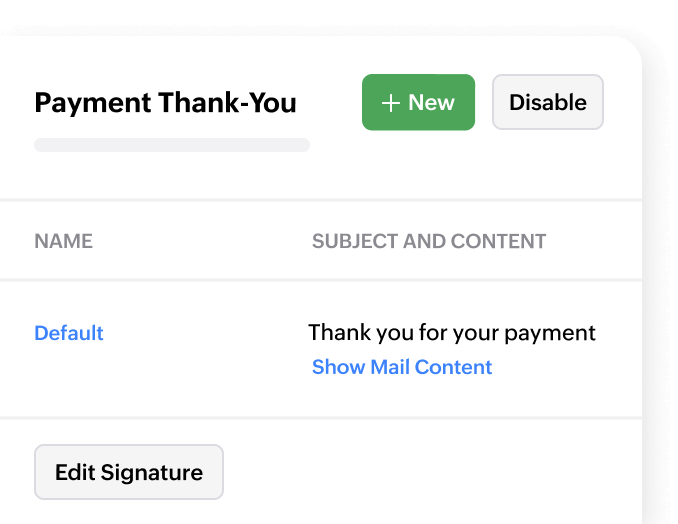Toggle the template off via Disable
Screen dimensions: 678x524
tap(547, 102)
